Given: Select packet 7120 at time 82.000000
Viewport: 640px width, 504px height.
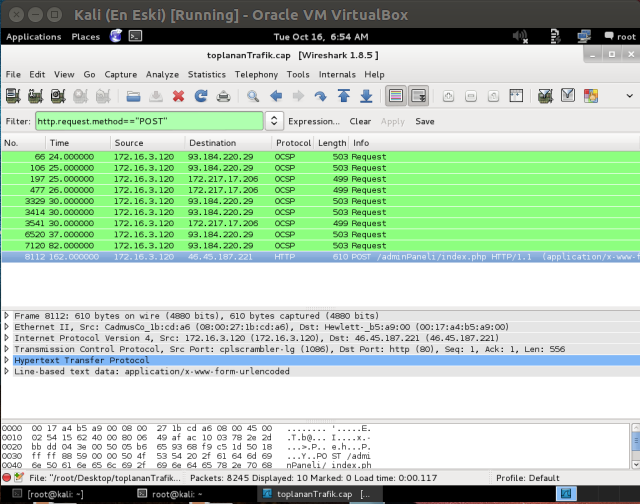Looking at the screenshot, I should (x=320, y=246).
